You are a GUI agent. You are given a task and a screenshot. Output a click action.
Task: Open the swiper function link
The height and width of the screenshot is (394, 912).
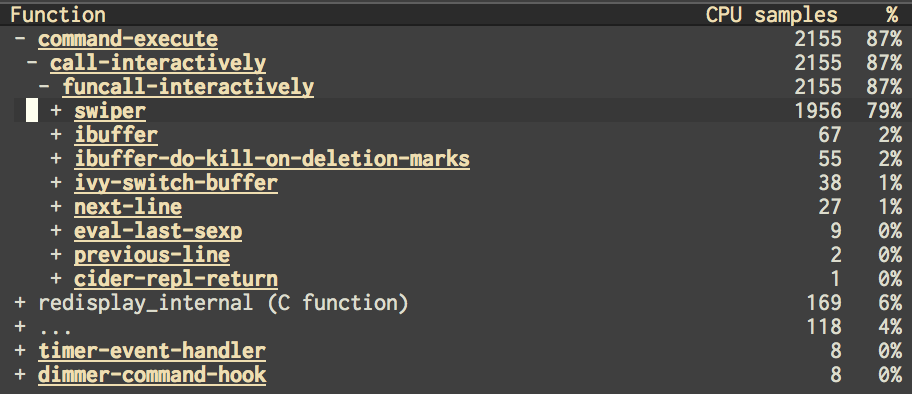pos(110,111)
